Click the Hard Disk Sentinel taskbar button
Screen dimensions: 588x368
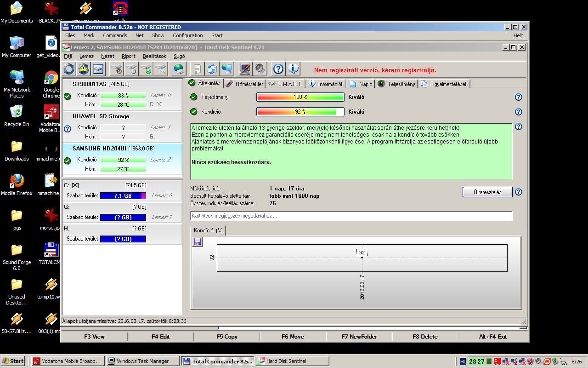[292, 361]
